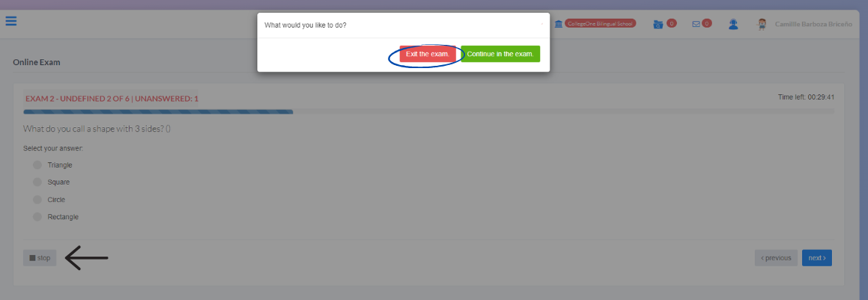Image resolution: width=868 pixels, height=300 pixels.
Task: Click the red Exit the exam button
Action: [x=428, y=54]
